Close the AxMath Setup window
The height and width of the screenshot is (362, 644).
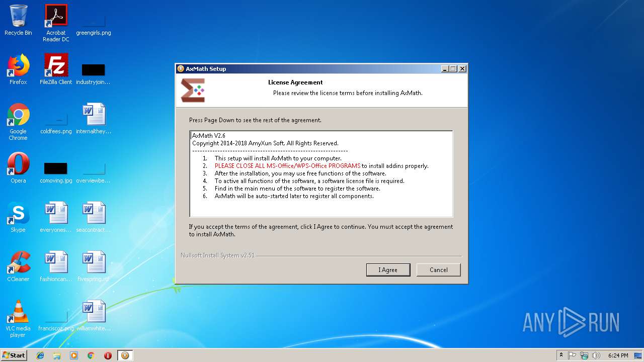(x=462, y=69)
